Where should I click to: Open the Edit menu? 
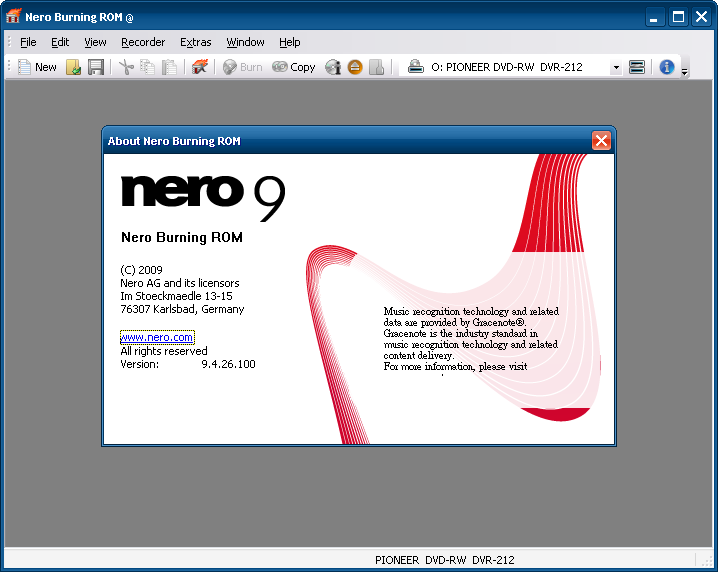point(60,42)
